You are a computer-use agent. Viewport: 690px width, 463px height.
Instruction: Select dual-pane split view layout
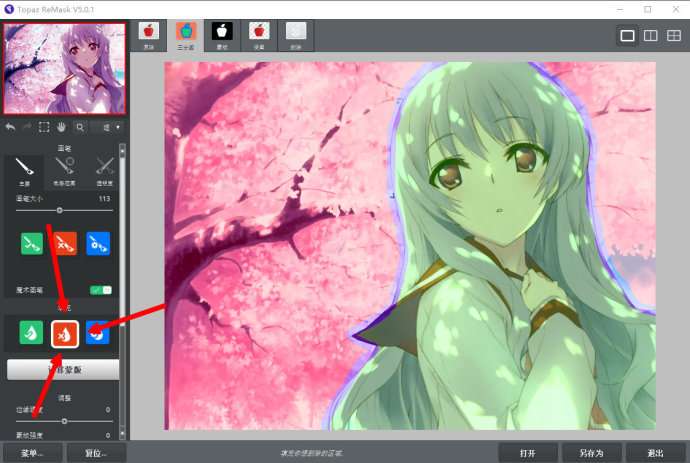coord(650,36)
